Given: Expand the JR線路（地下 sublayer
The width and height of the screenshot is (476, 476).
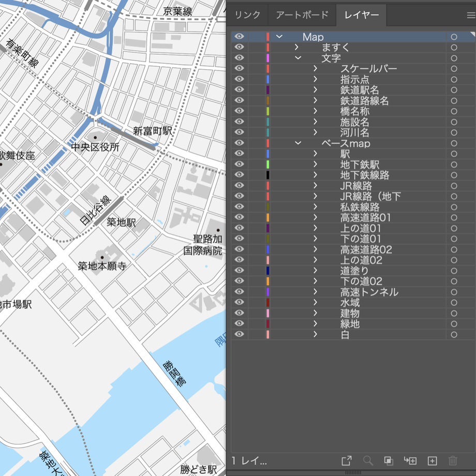Looking at the screenshot, I should (x=316, y=196).
